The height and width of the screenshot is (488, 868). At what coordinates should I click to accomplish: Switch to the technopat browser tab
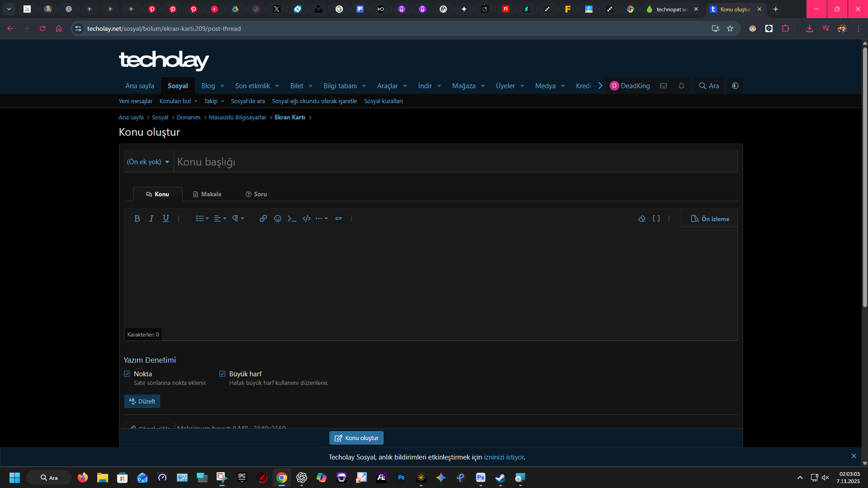click(672, 9)
